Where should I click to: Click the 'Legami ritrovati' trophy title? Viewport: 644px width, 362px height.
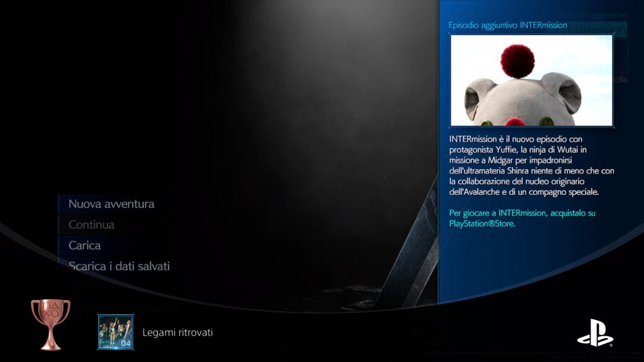click(177, 332)
